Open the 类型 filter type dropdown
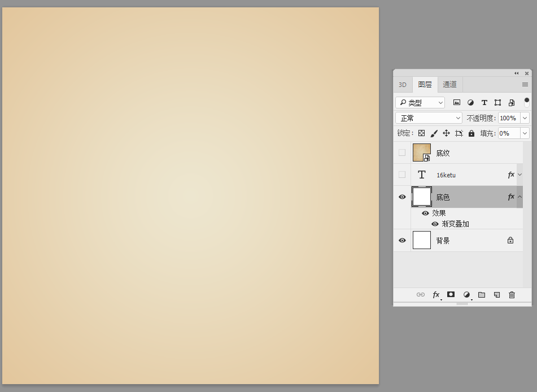537x392 pixels. pyautogui.click(x=420, y=102)
